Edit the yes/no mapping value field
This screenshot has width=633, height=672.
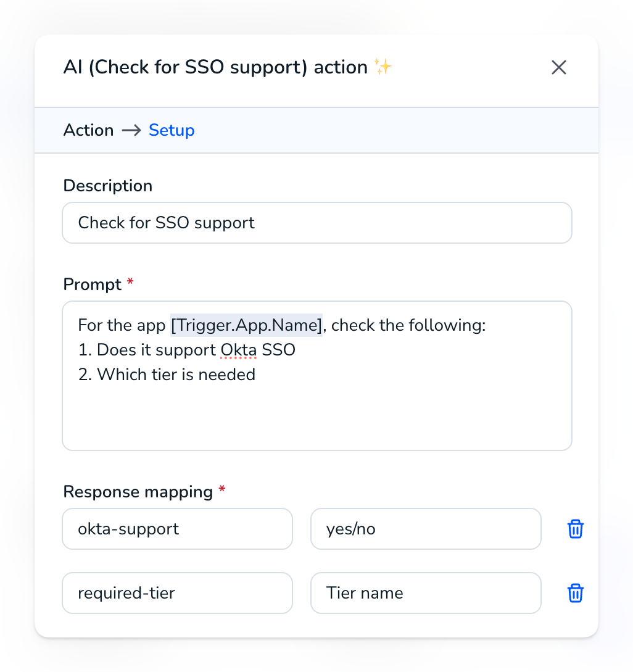pos(426,529)
